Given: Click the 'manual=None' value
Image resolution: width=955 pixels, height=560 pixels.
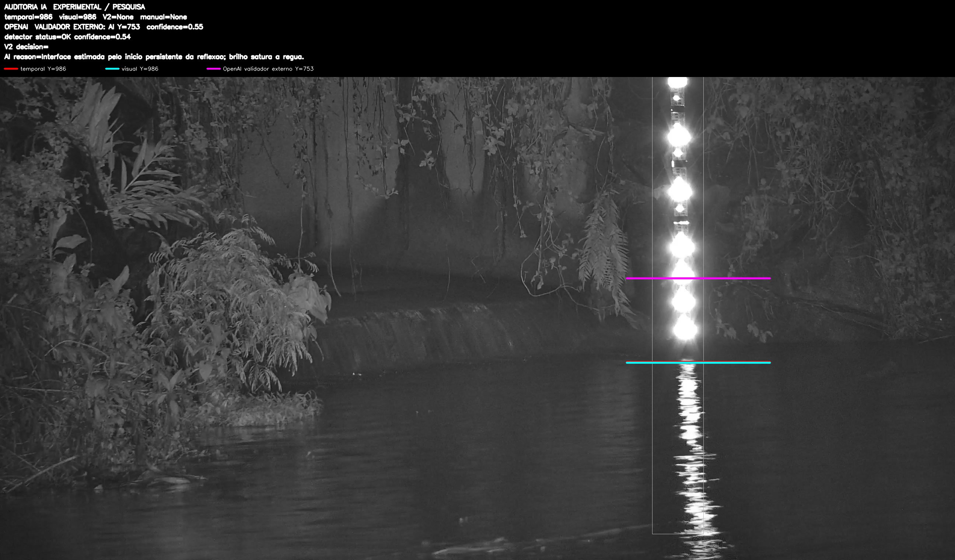Looking at the screenshot, I should tap(163, 17).
